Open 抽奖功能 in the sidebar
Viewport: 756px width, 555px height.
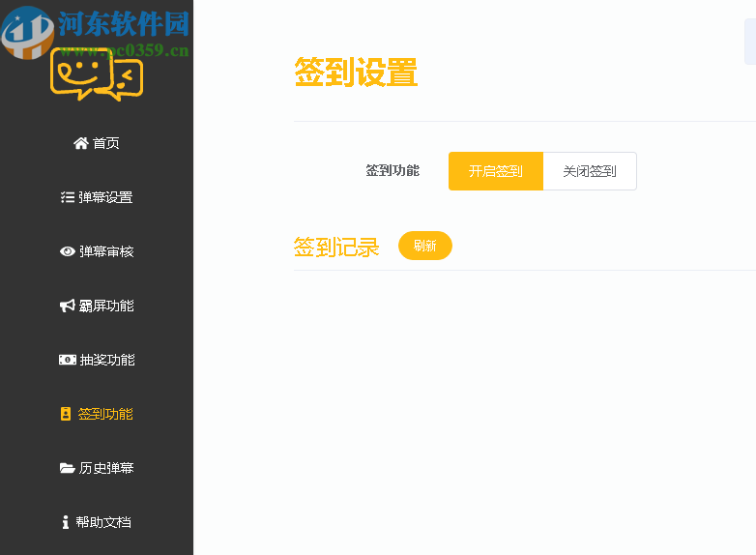(97, 360)
